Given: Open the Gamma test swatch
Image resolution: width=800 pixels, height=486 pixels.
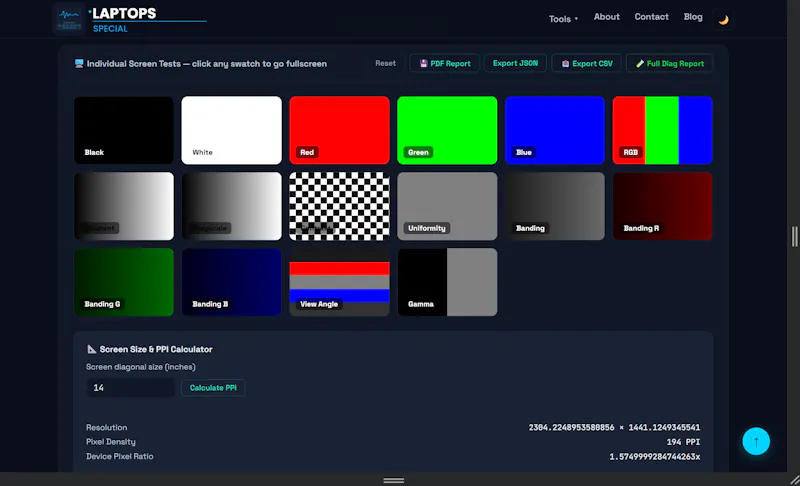Looking at the screenshot, I should 447,282.
